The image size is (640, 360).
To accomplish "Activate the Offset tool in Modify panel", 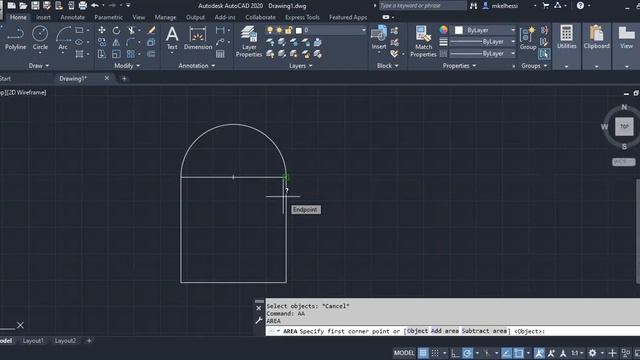I will [x=151, y=54].
